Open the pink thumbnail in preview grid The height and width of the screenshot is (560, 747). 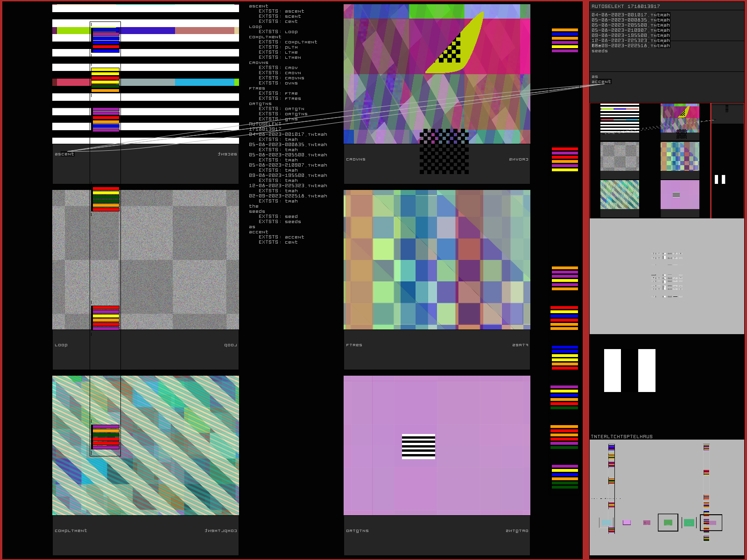pos(680,195)
